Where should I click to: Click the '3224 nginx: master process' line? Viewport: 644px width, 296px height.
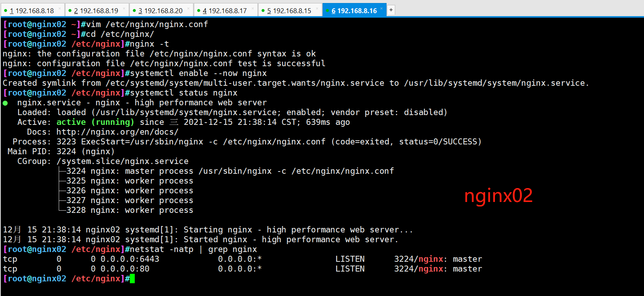[230, 171]
